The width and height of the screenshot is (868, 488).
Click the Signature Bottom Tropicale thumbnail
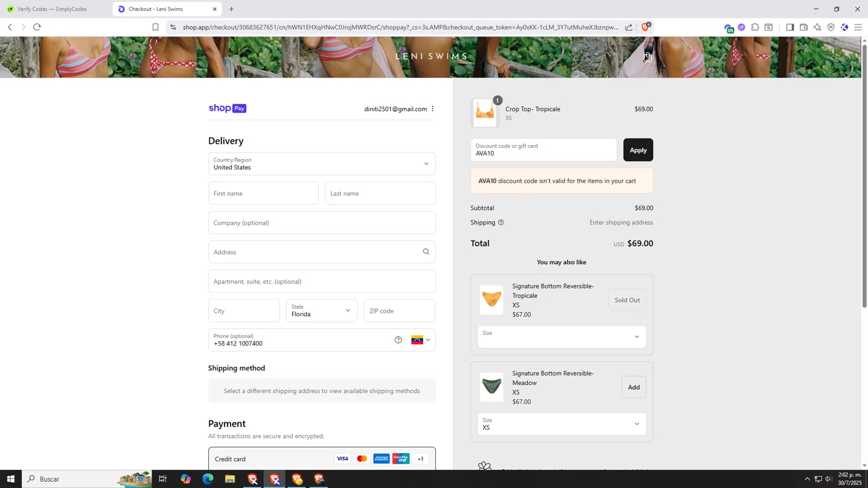coord(491,300)
